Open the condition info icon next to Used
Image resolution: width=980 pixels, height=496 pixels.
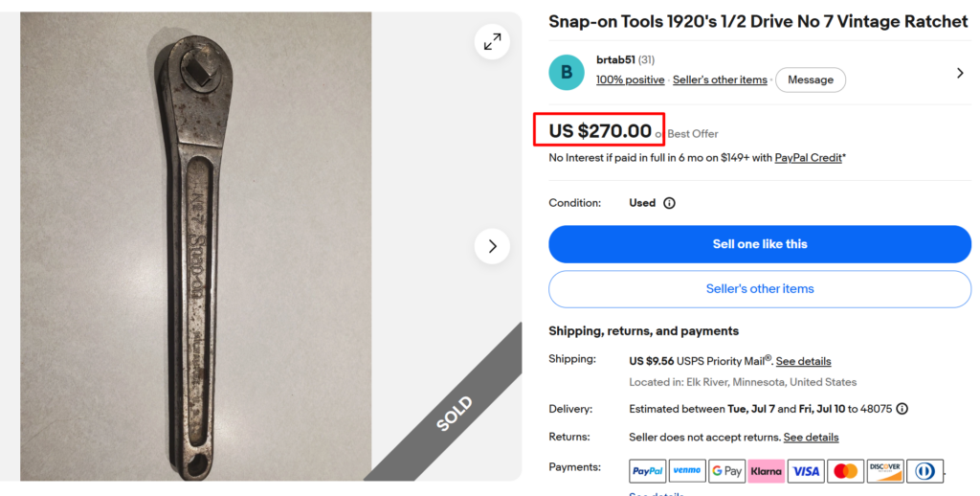(669, 203)
